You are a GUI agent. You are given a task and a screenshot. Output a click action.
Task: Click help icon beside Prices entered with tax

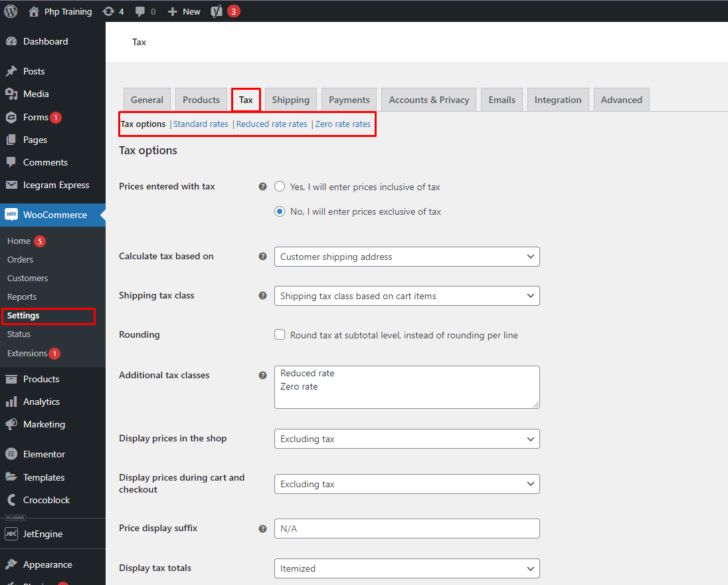pos(262,187)
